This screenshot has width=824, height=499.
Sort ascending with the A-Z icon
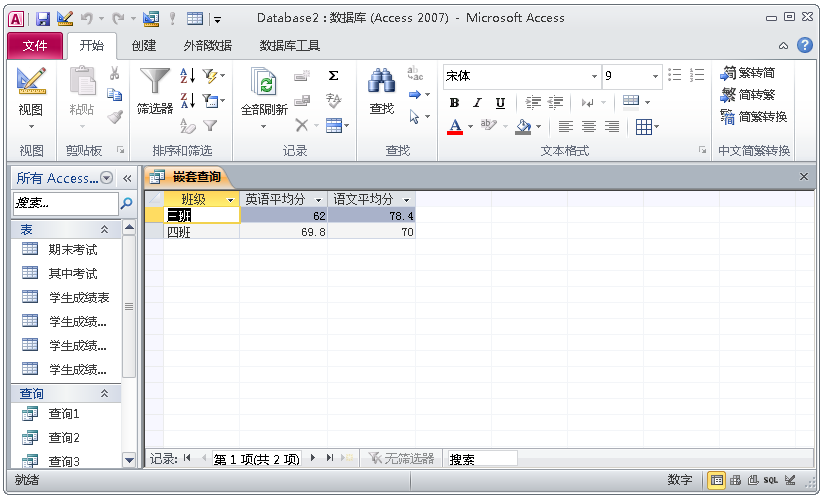pos(187,76)
